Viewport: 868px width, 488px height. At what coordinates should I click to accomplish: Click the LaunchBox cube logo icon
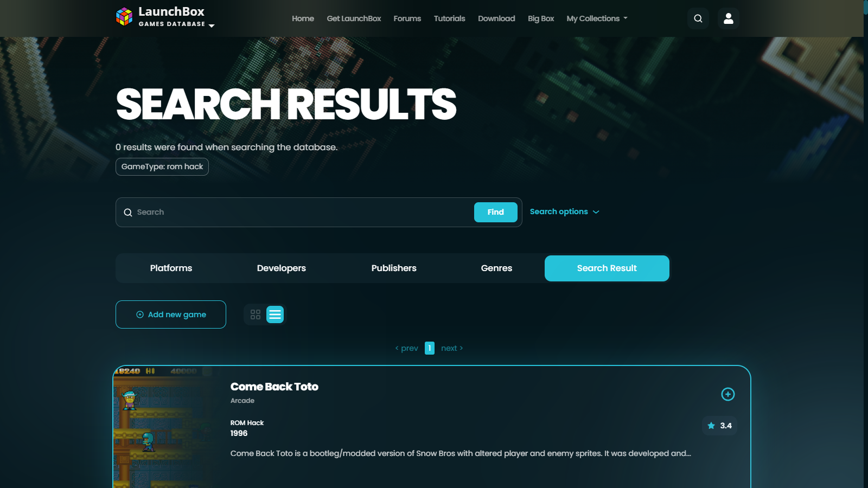[x=124, y=17]
